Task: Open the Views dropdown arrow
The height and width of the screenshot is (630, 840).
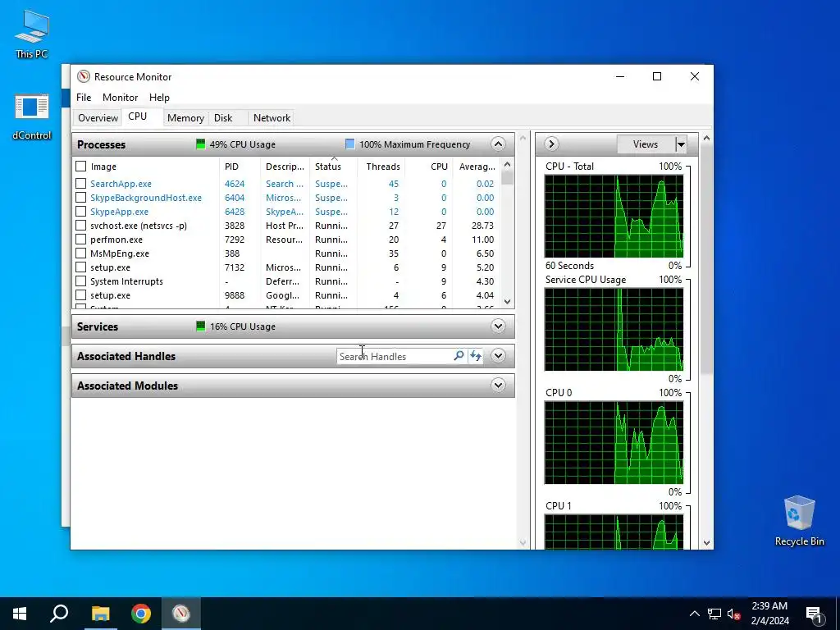Action: 680,144
